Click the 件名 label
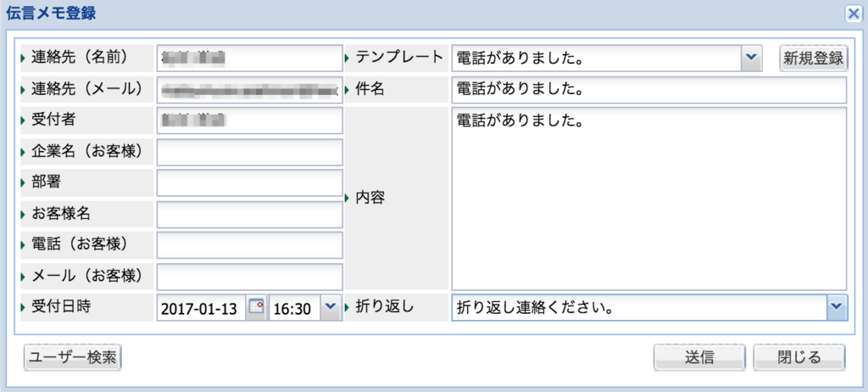868x392 pixels. click(x=370, y=89)
